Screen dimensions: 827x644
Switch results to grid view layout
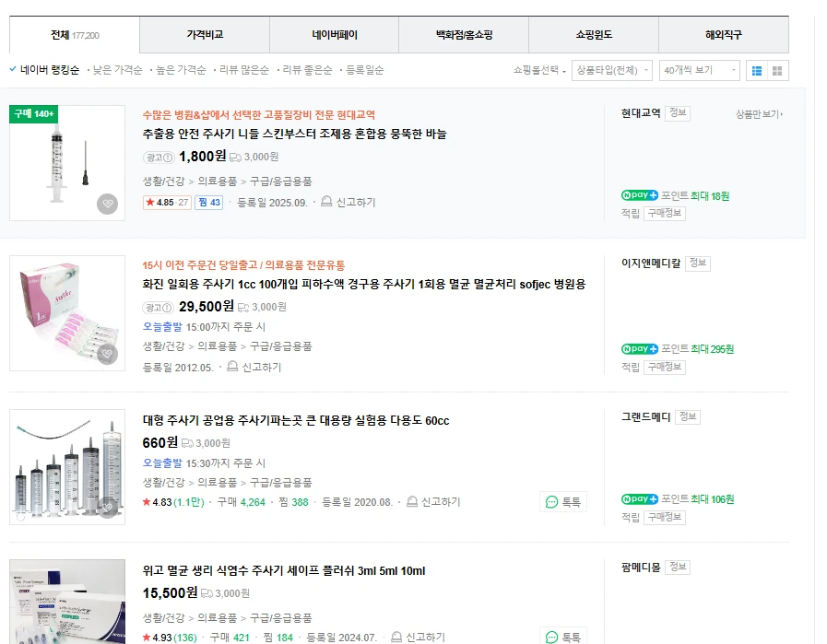click(777, 70)
